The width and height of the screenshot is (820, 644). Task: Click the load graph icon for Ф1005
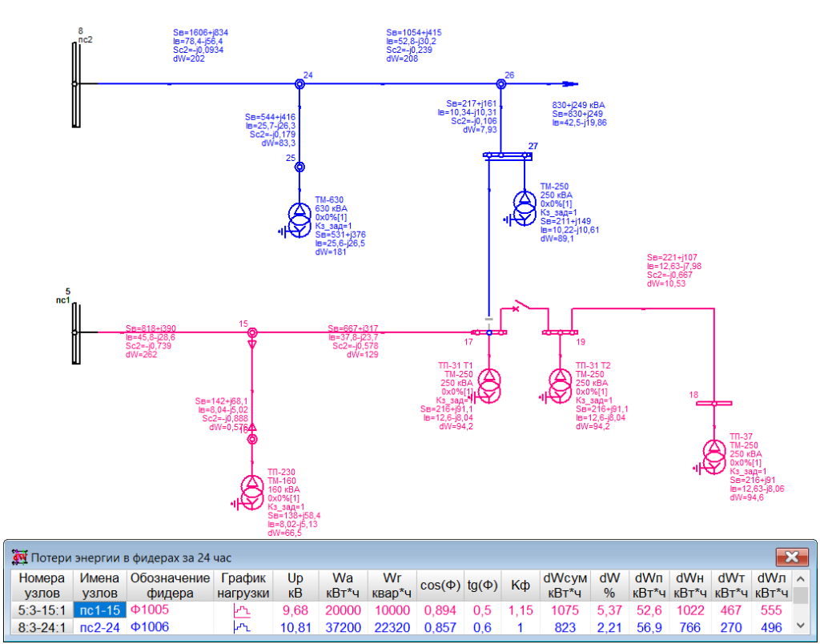242,610
